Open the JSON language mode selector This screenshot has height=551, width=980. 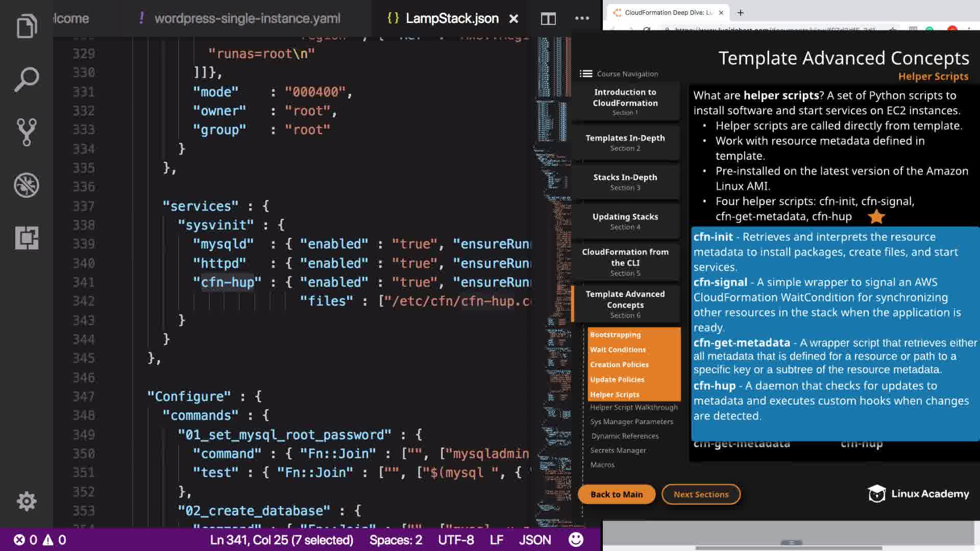(x=535, y=540)
